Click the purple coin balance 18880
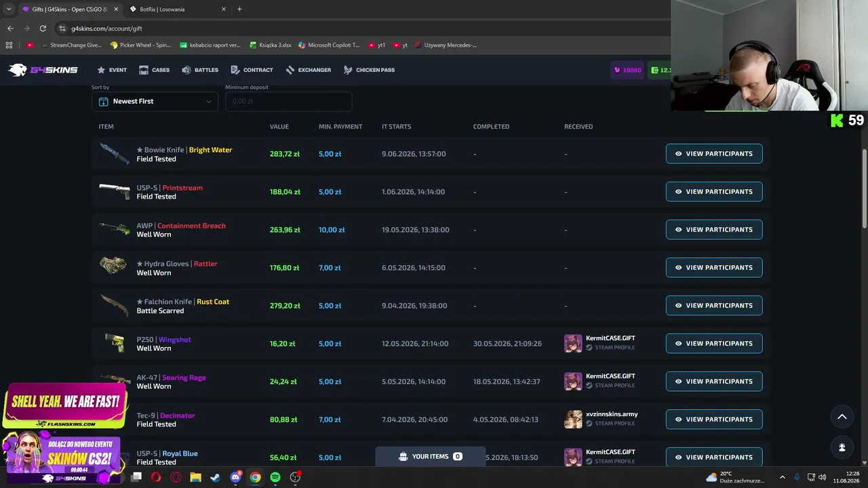The width and height of the screenshot is (868, 488). (627, 70)
